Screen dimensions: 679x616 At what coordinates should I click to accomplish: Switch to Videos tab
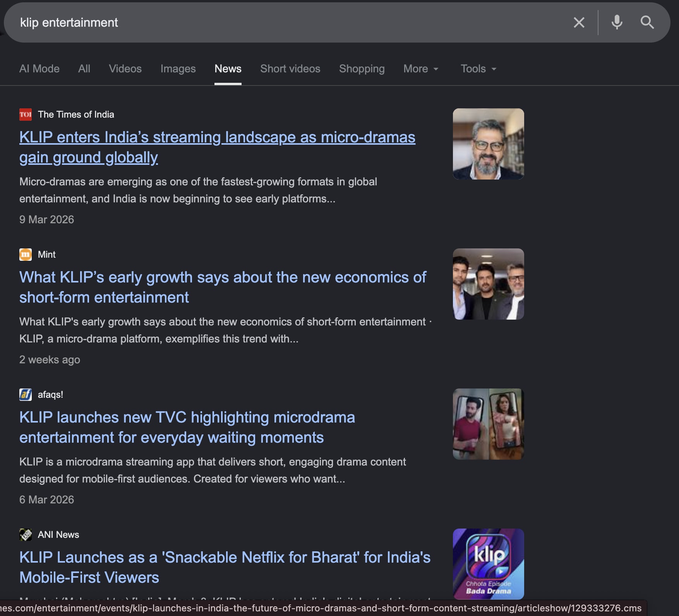coord(125,69)
